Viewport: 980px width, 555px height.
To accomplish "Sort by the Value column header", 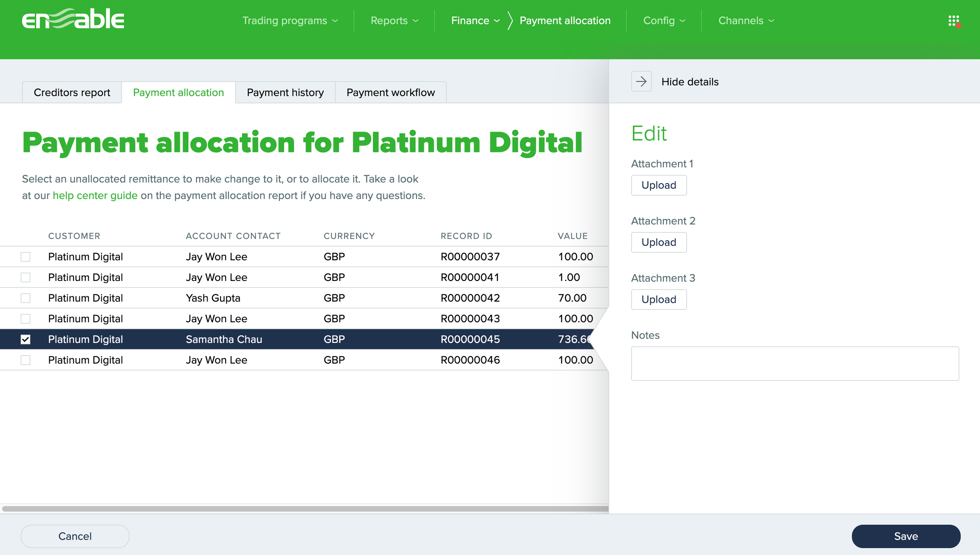I will (573, 236).
